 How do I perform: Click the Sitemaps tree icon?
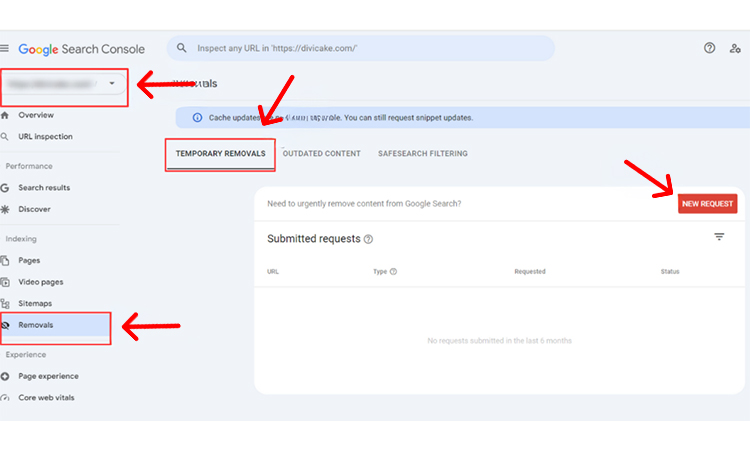(x=5, y=304)
